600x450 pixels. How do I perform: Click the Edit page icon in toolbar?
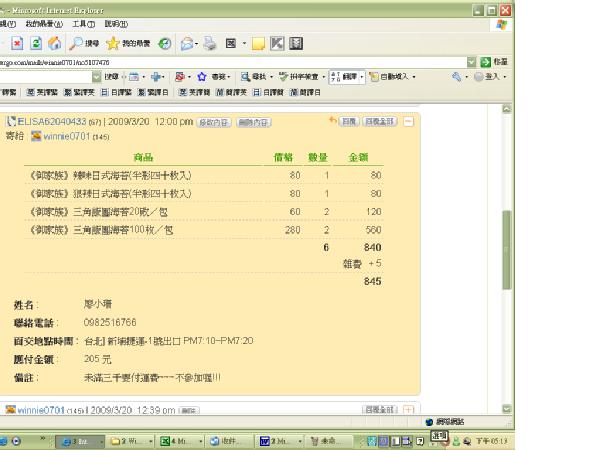click(x=230, y=43)
